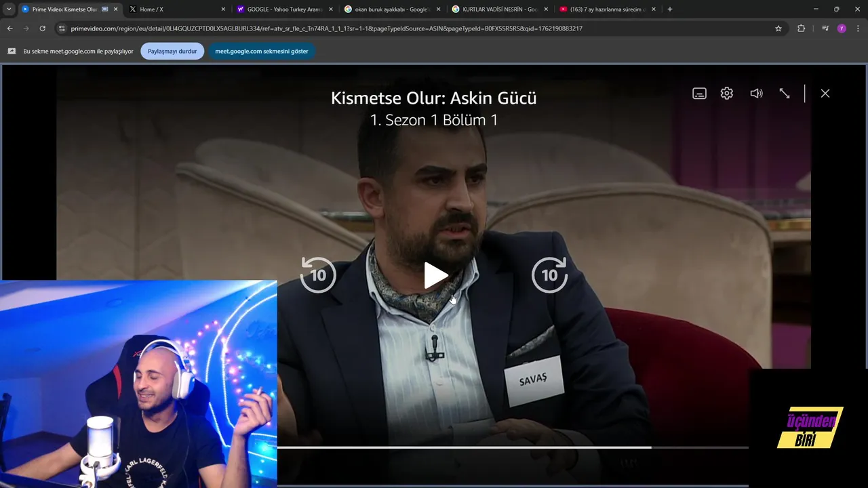Minimize the Chrome window
The image size is (868, 488).
pos(817,9)
